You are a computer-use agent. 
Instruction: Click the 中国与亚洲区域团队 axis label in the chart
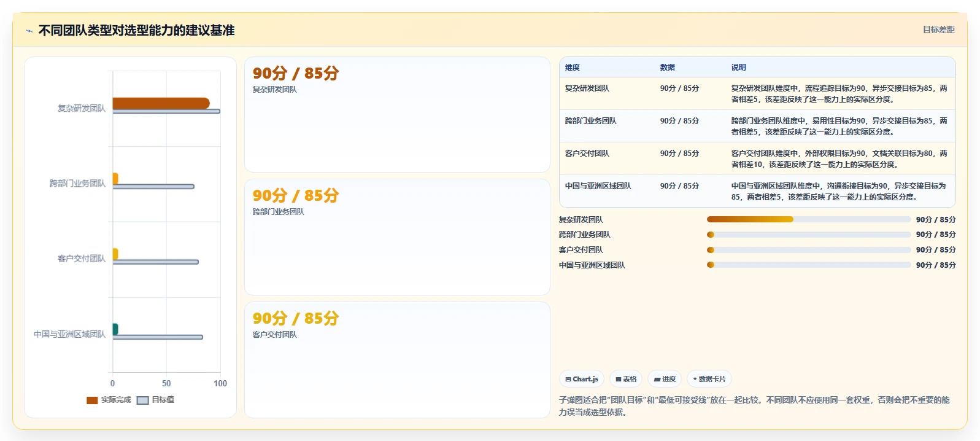(69, 334)
